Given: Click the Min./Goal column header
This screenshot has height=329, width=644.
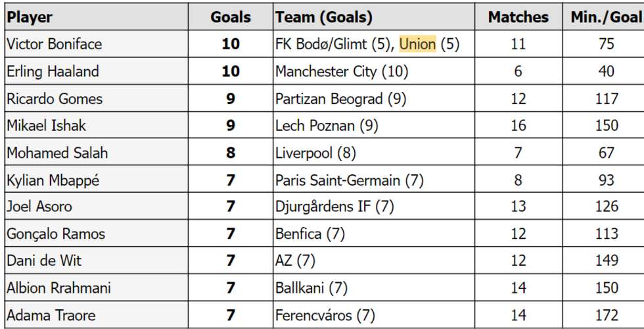Looking at the screenshot, I should (606, 17).
